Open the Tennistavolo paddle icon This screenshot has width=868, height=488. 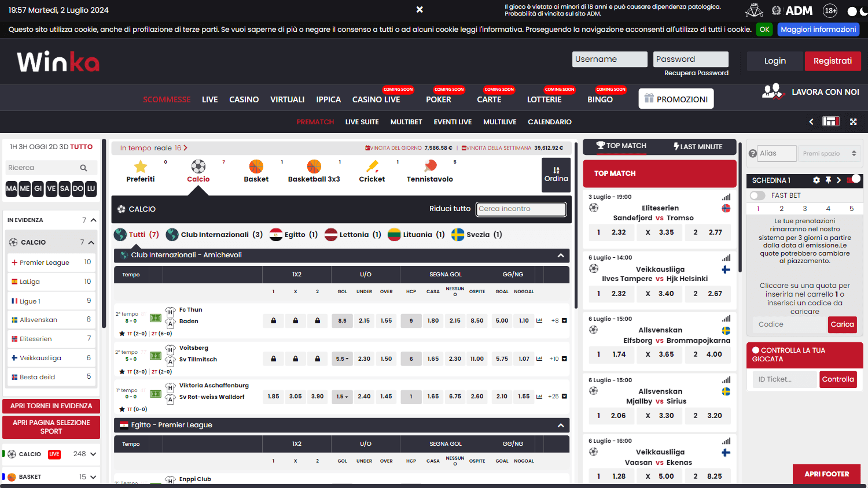(x=430, y=167)
